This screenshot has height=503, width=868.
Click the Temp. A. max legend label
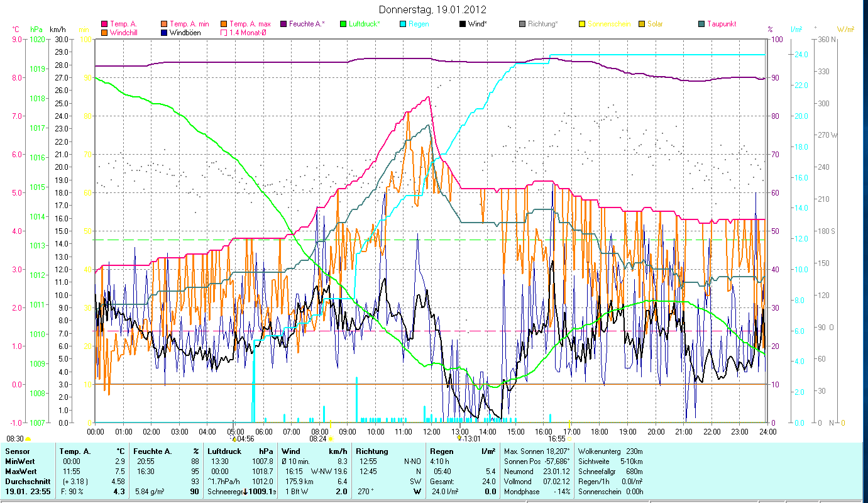point(250,24)
